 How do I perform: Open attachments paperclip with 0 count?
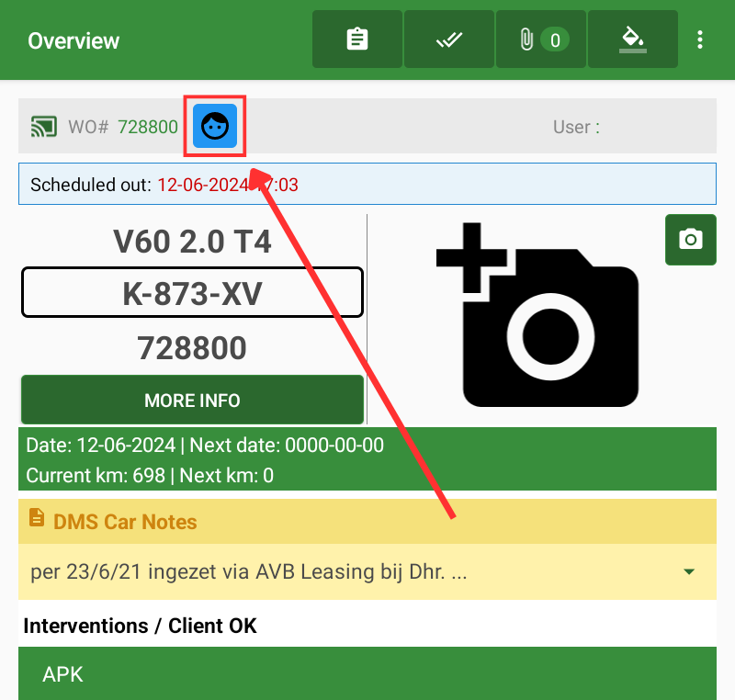click(x=541, y=40)
